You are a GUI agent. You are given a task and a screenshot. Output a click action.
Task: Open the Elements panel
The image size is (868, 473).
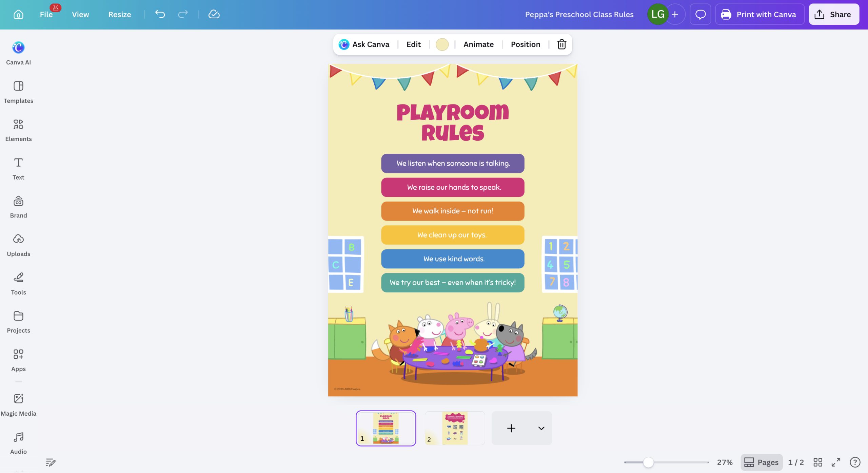(18, 130)
